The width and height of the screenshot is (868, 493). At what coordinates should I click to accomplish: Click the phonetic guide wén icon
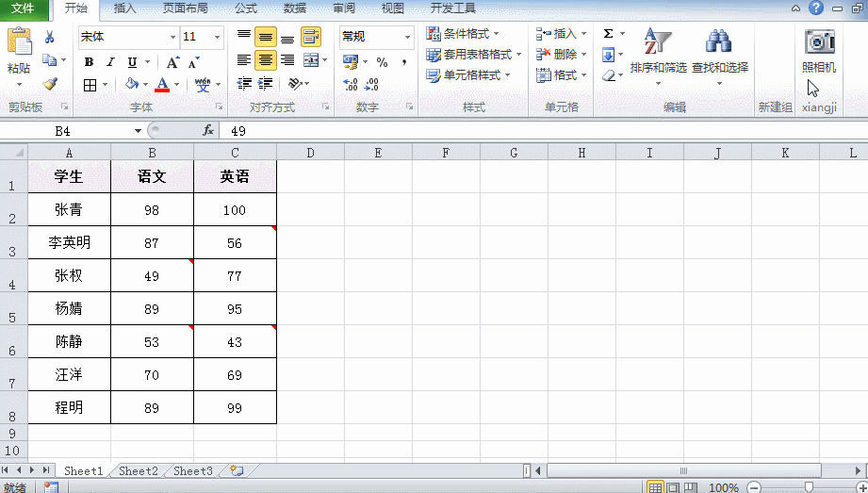point(202,84)
